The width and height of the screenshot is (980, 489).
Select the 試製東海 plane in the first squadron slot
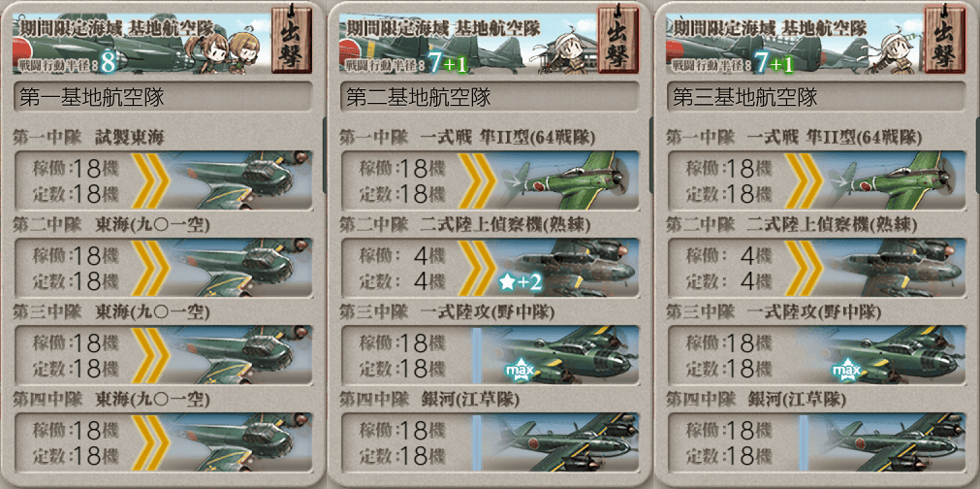click(x=163, y=180)
